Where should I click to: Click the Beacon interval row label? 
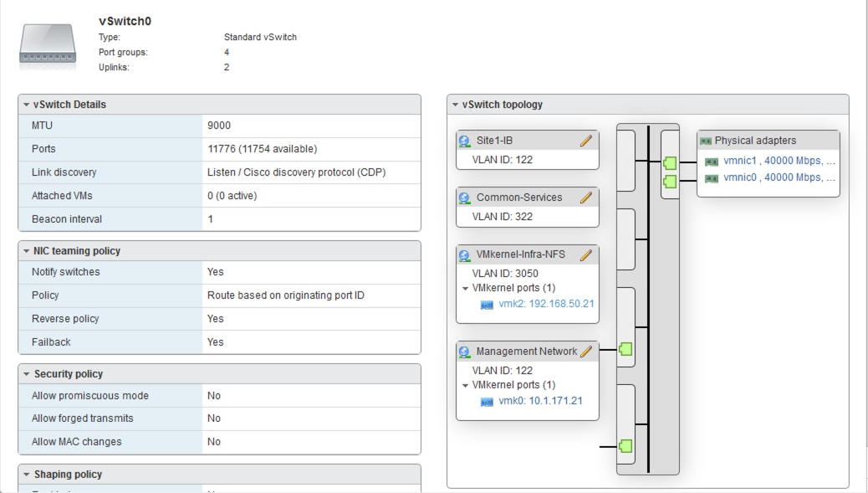tap(66, 218)
